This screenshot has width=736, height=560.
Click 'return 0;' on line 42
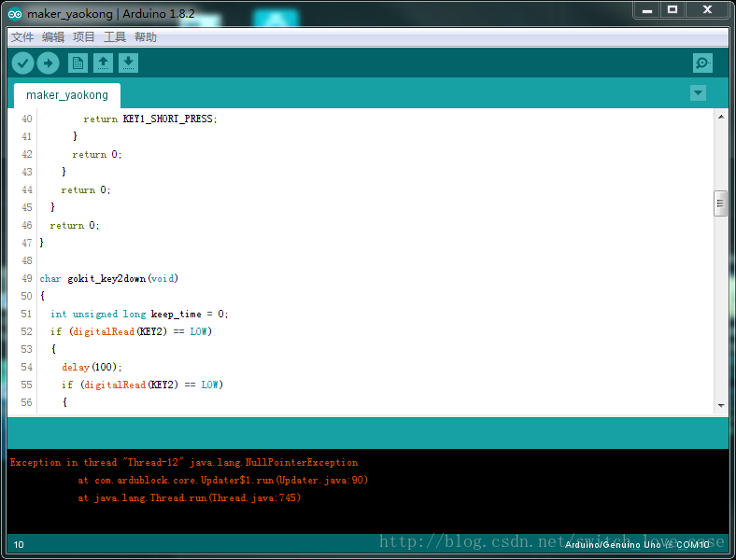point(97,155)
